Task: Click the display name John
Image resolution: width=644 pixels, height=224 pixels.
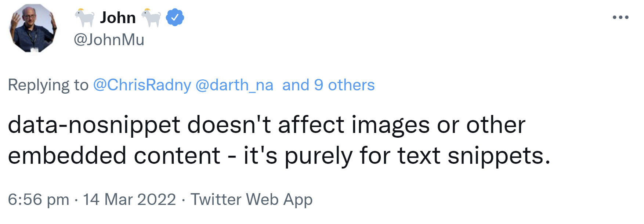Action: [118, 17]
